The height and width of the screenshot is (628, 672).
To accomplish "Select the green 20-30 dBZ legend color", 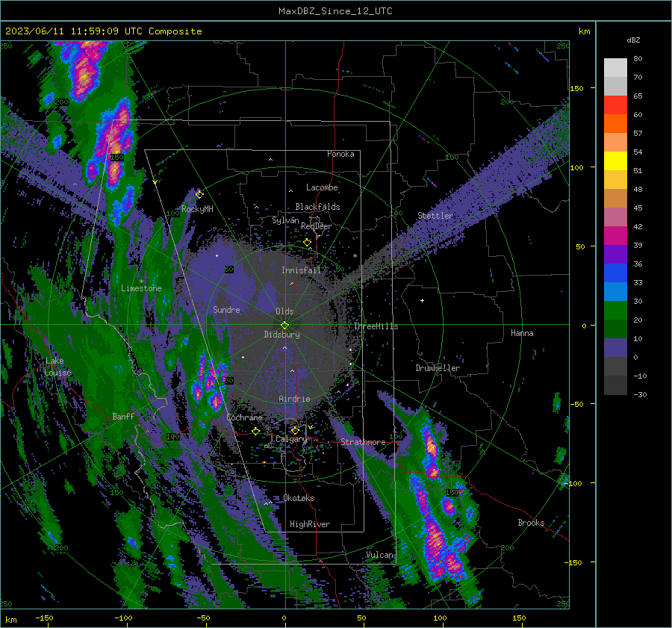I will (x=615, y=311).
